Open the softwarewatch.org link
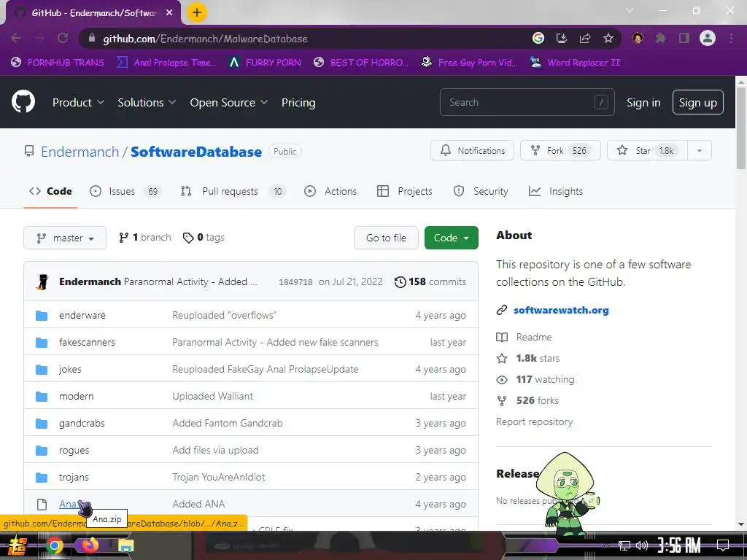The height and width of the screenshot is (560, 747). point(561,310)
